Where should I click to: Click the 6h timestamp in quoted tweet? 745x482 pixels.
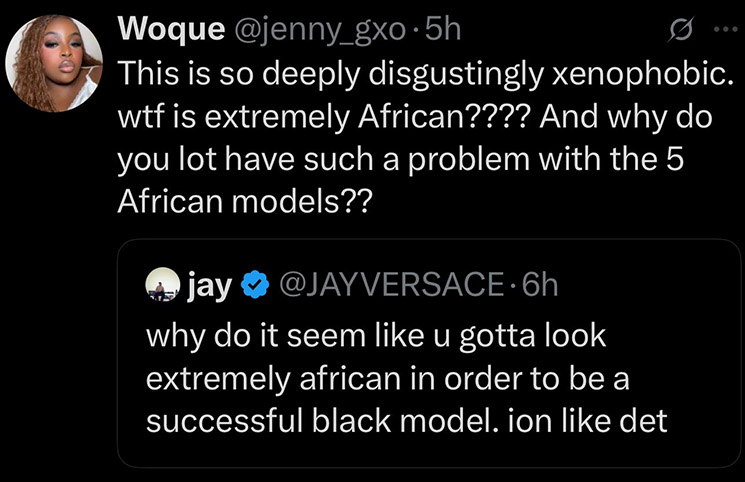[538, 287]
